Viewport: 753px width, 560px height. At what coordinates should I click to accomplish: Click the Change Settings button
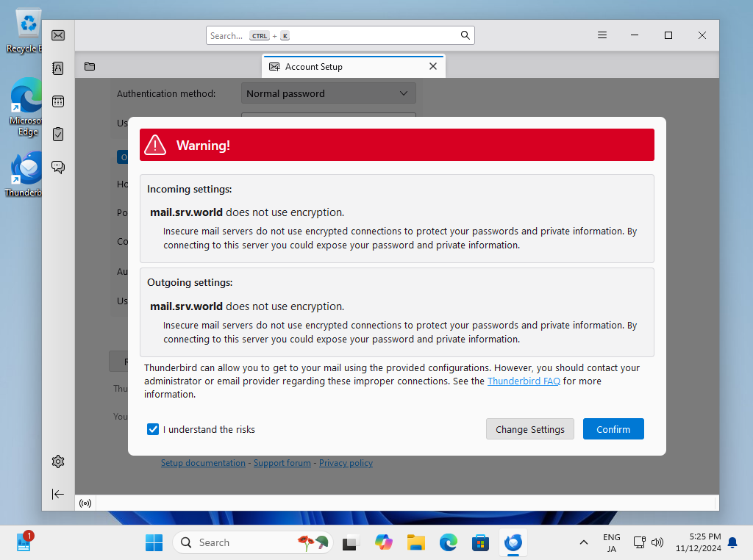(x=529, y=429)
